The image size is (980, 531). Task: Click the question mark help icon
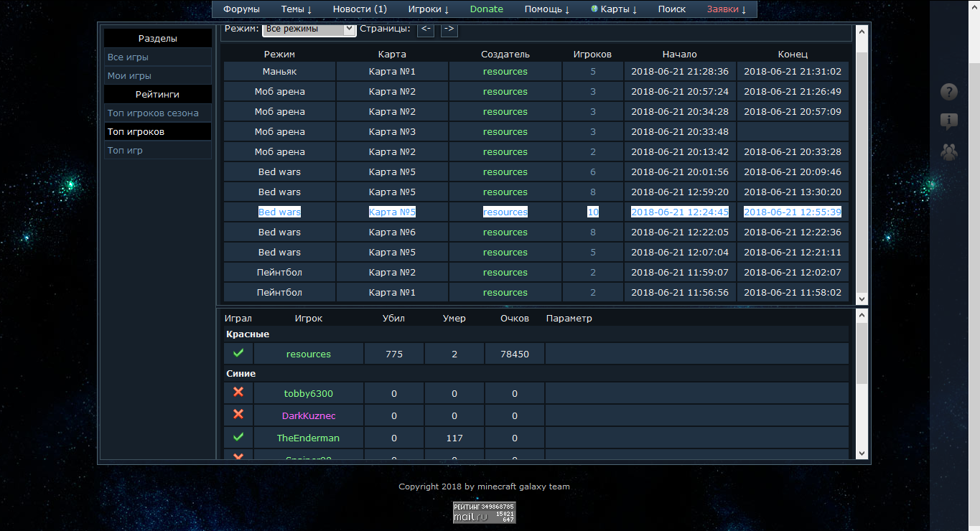(x=949, y=92)
